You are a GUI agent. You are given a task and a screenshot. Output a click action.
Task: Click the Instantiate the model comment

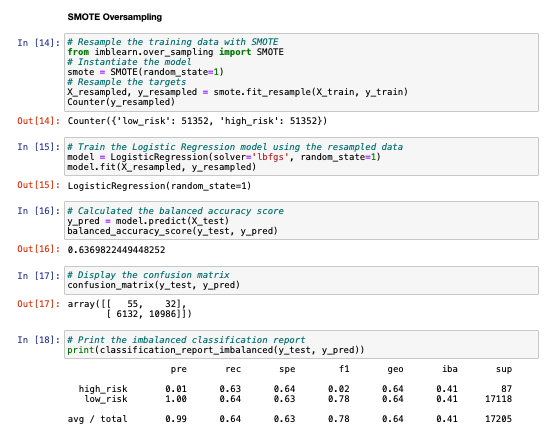click(x=129, y=62)
